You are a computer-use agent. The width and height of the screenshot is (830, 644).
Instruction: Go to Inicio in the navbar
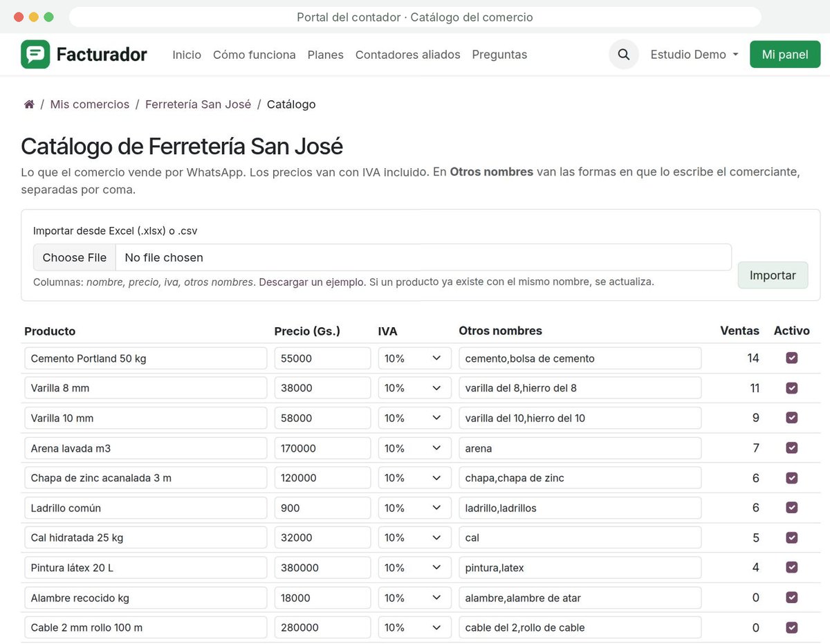(x=187, y=55)
